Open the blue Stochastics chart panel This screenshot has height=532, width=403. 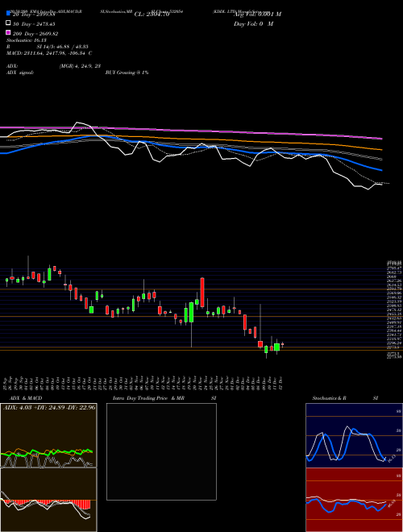tap(354, 435)
